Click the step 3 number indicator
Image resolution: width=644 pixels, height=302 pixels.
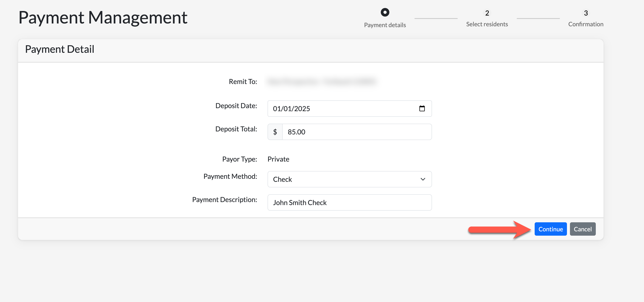[585, 13]
